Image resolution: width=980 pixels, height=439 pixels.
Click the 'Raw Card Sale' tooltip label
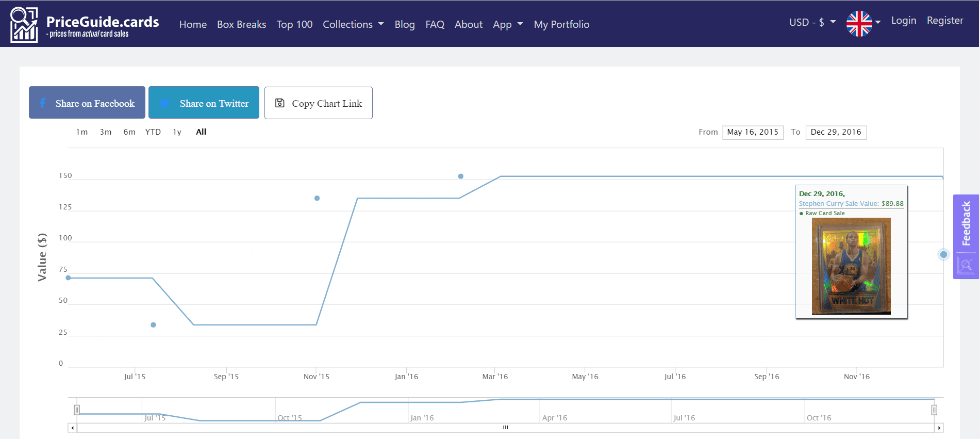[825, 213]
